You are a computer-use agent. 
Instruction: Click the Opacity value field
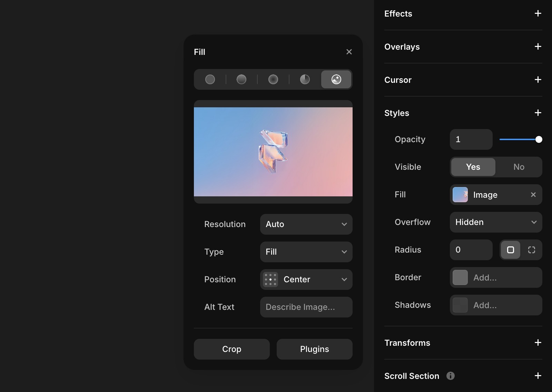(471, 139)
